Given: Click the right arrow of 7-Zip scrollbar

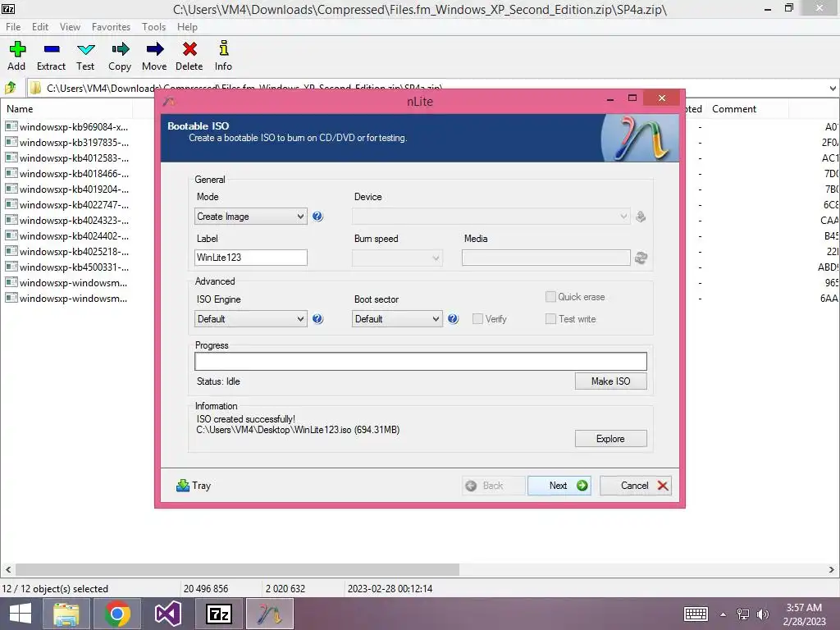Looking at the screenshot, I should (832, 569).
